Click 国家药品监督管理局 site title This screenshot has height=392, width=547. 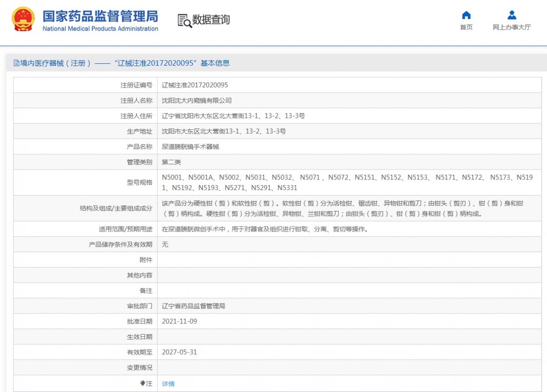100,16
